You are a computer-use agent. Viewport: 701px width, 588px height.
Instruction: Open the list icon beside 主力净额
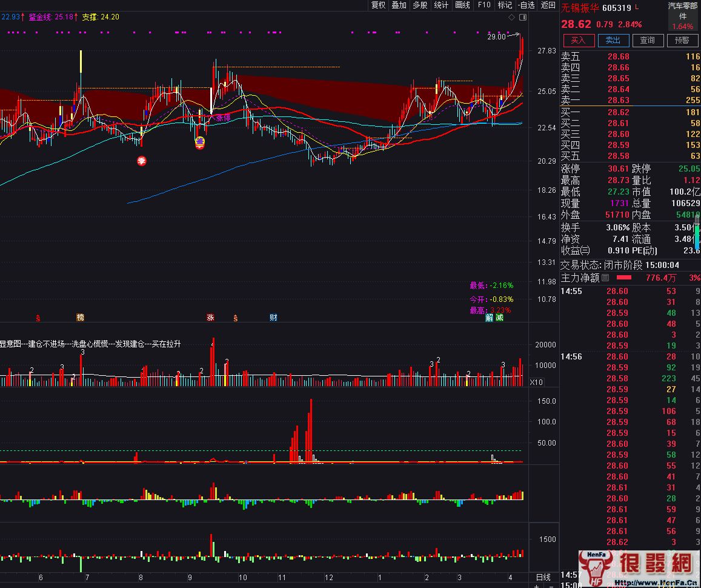[x=605, y=278]
